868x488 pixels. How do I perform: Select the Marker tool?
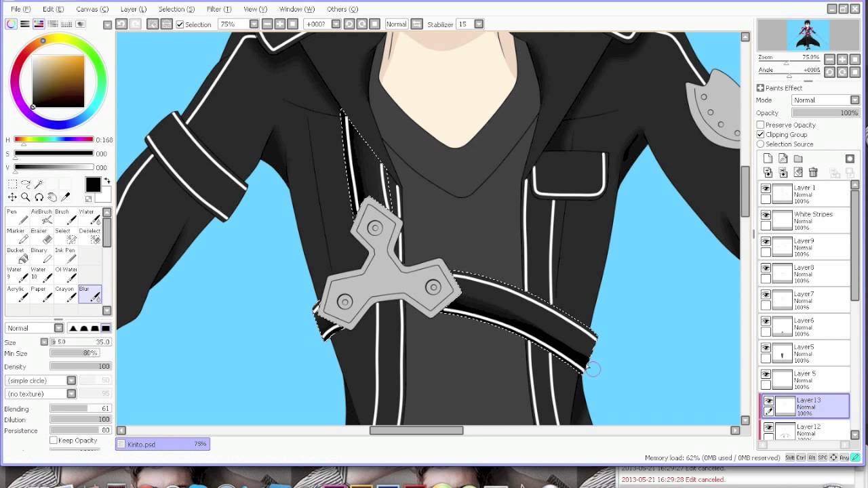coord(16,236)
